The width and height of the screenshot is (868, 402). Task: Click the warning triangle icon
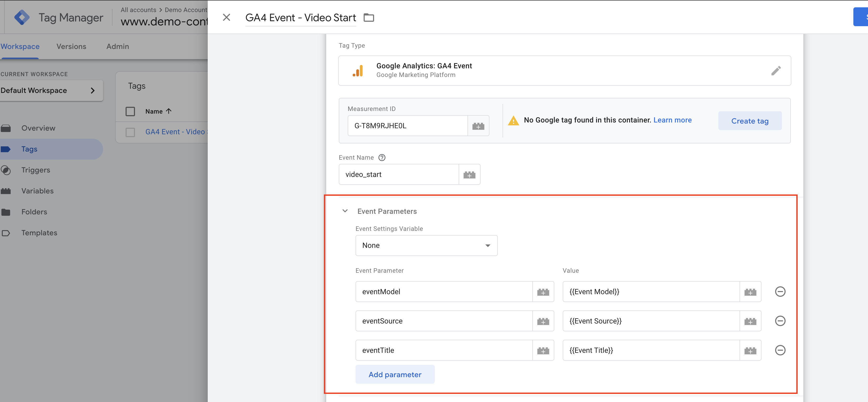[513, 120]
